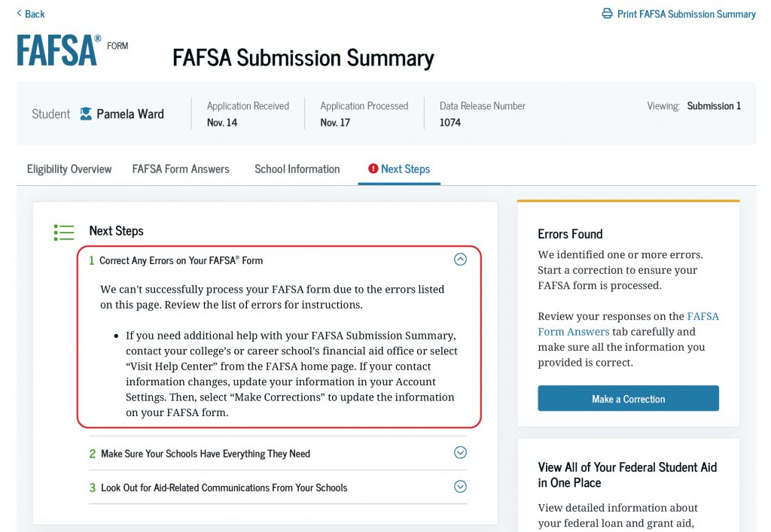Open the Eligibility Overview tab
Viewport: 771px width, 532px height.
pyautogui.click(x=69, y=169)
